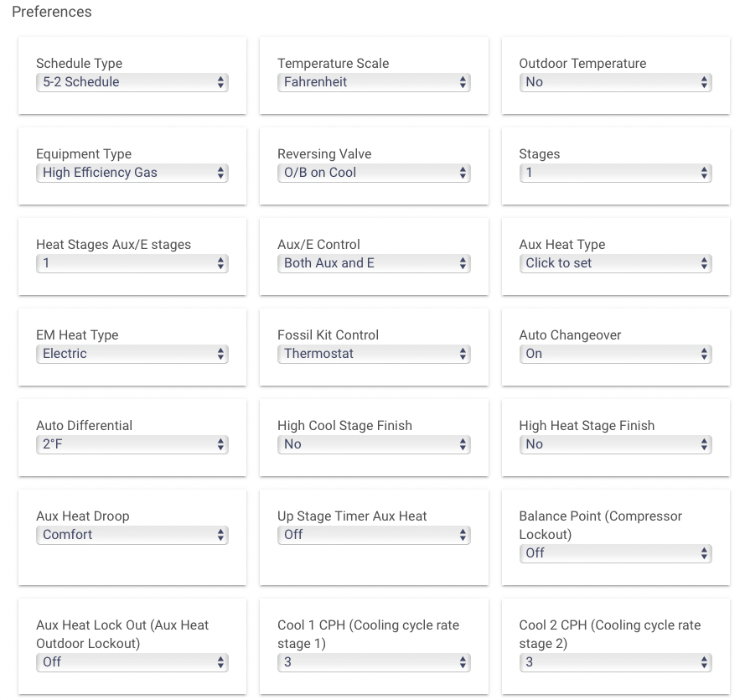The width and height of the screenshot is (745, 700).
Task: Set the Aux Heat Type dropdown
Action: click(x=615, y=263)
